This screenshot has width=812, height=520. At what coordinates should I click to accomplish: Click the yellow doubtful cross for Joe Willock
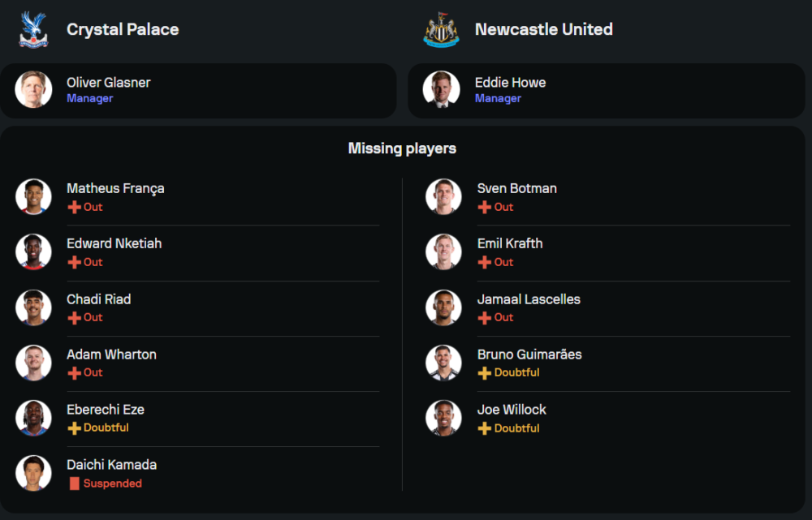pyautogui.click(x=485, y=428)
